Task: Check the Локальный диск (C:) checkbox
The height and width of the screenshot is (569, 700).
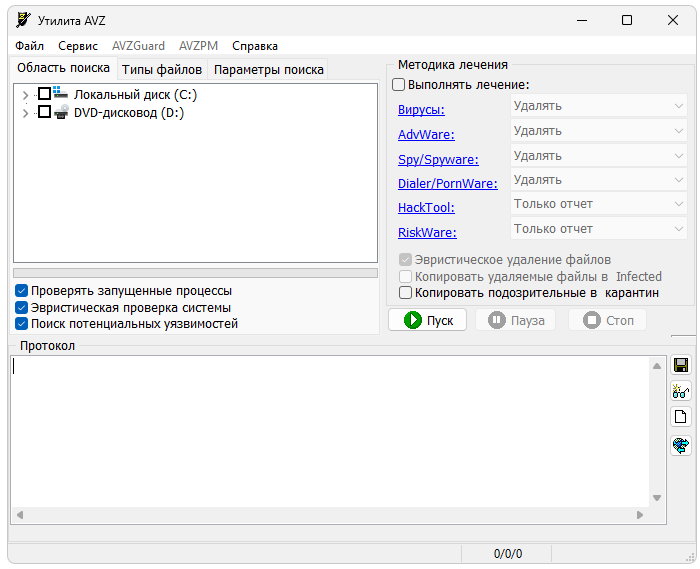Action: (x=44, y=94)
